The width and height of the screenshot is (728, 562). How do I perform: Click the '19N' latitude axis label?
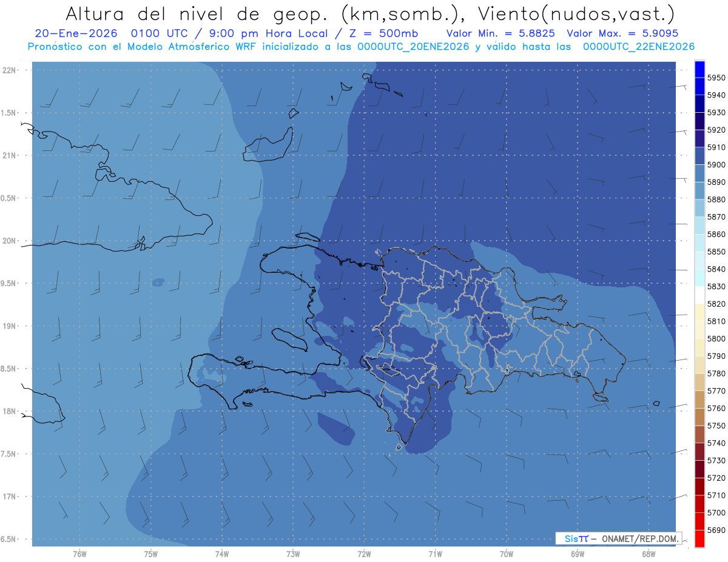(x=9, y=326)
